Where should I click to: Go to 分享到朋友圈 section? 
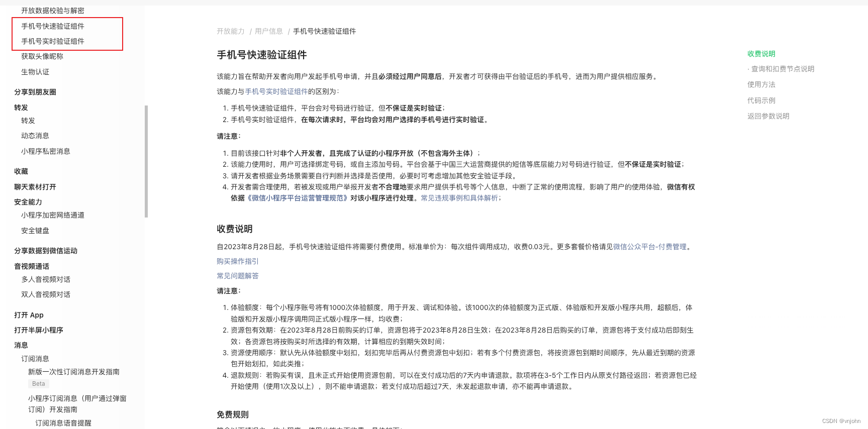[x=35, y=92]
